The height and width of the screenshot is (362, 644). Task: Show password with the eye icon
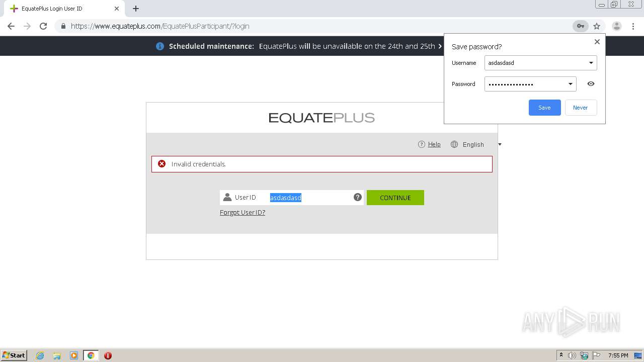click(x=591, y=84)
